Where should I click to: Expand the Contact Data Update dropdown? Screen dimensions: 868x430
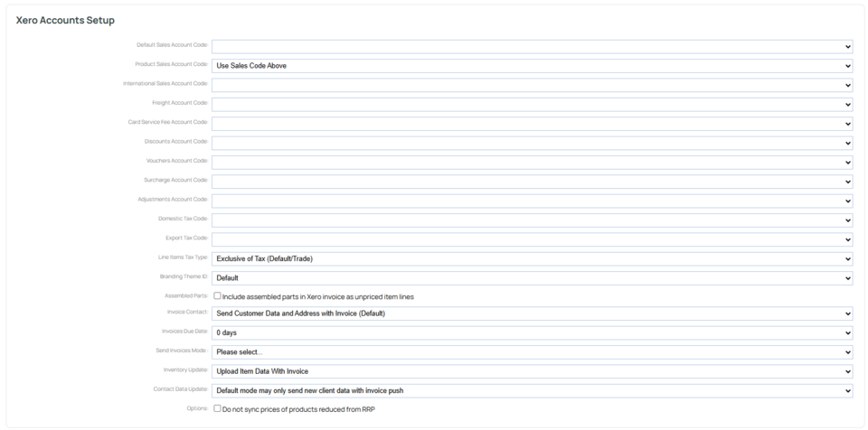pos(532,391)
